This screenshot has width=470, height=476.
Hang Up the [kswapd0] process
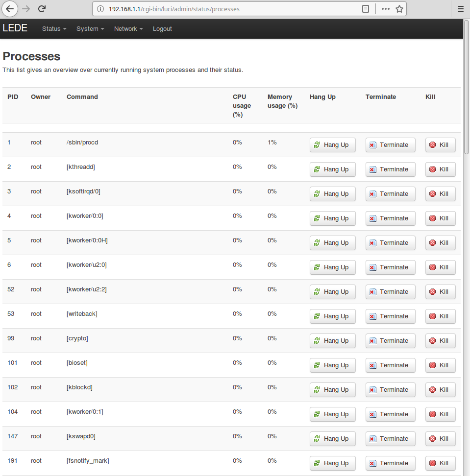pyautogui.click(x=332, y=439)
